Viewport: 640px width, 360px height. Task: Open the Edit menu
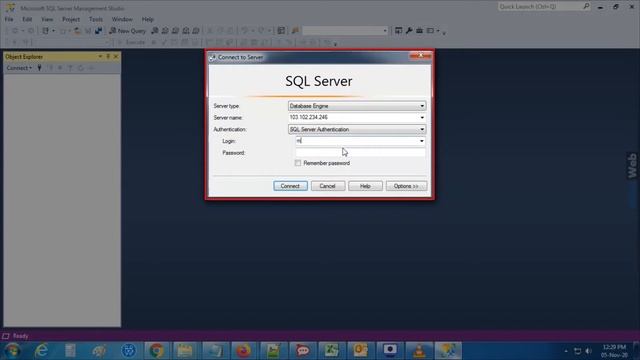click(27, 19)
